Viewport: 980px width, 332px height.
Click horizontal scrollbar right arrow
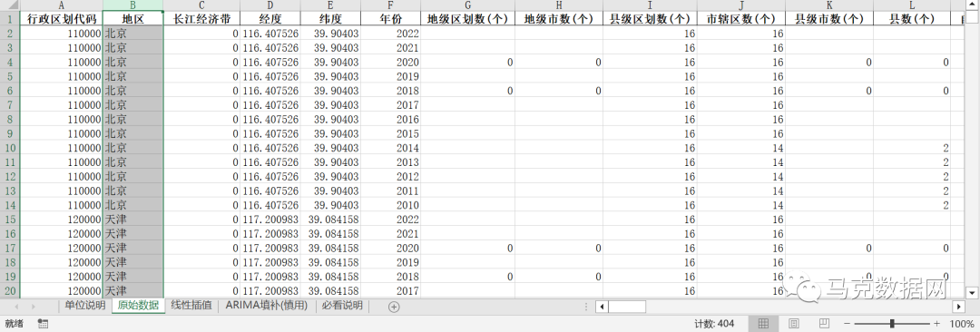(x=959, y=307)
